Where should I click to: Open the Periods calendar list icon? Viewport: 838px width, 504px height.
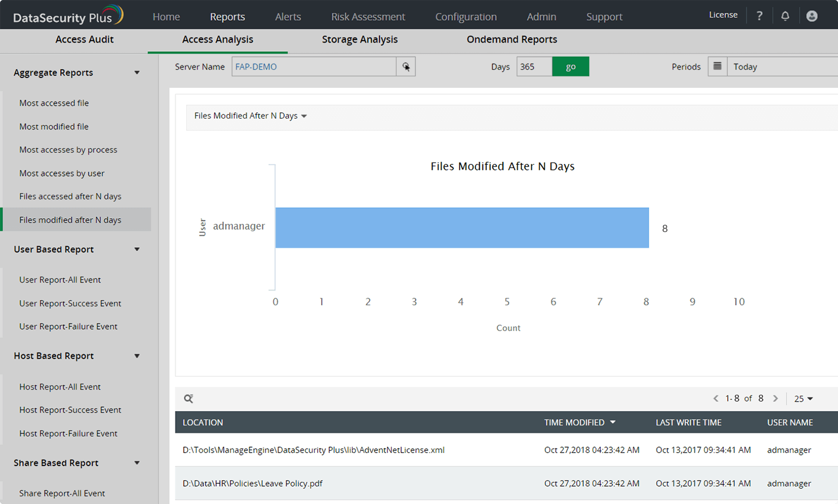click(x=717, y=67)
